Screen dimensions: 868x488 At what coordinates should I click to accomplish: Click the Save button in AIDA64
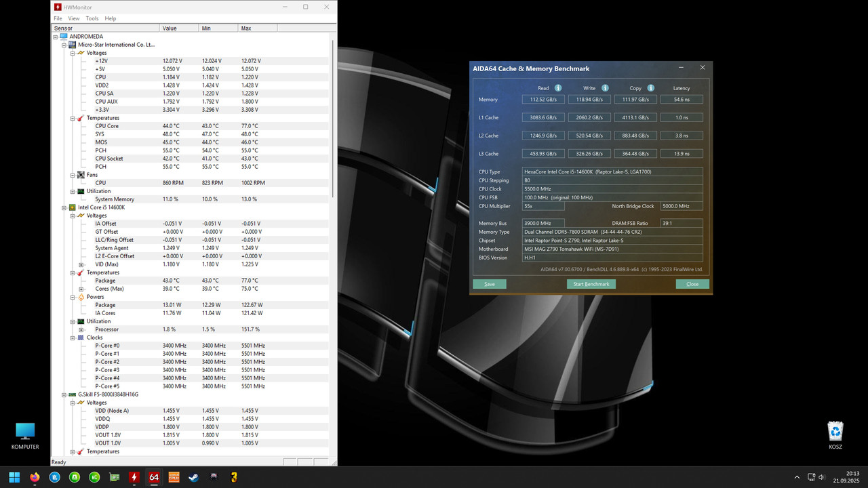[490, 284]
